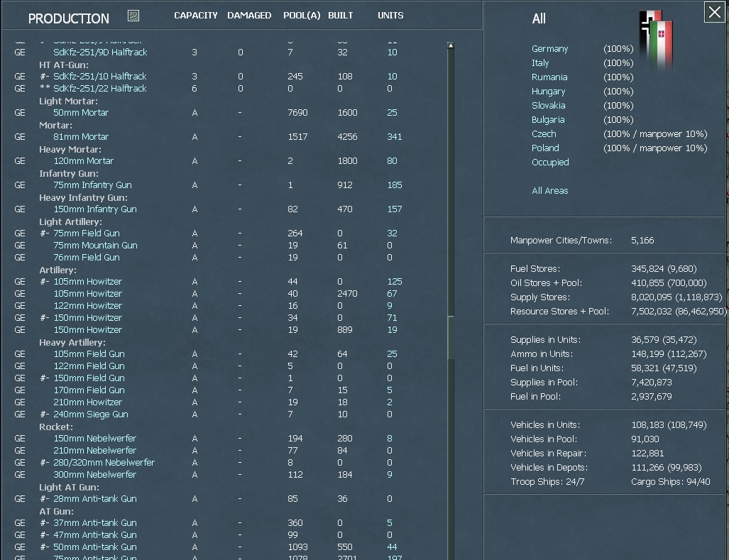Sort production by the POOL(A) column header
Image resolution: width=729 pixels, height=560 pixels.
coord(301,15)
